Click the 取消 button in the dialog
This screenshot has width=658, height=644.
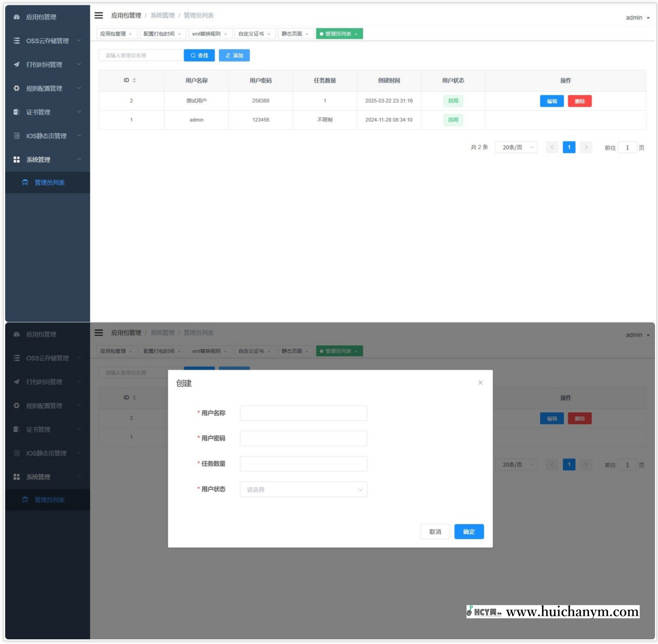tap(435, 531)
